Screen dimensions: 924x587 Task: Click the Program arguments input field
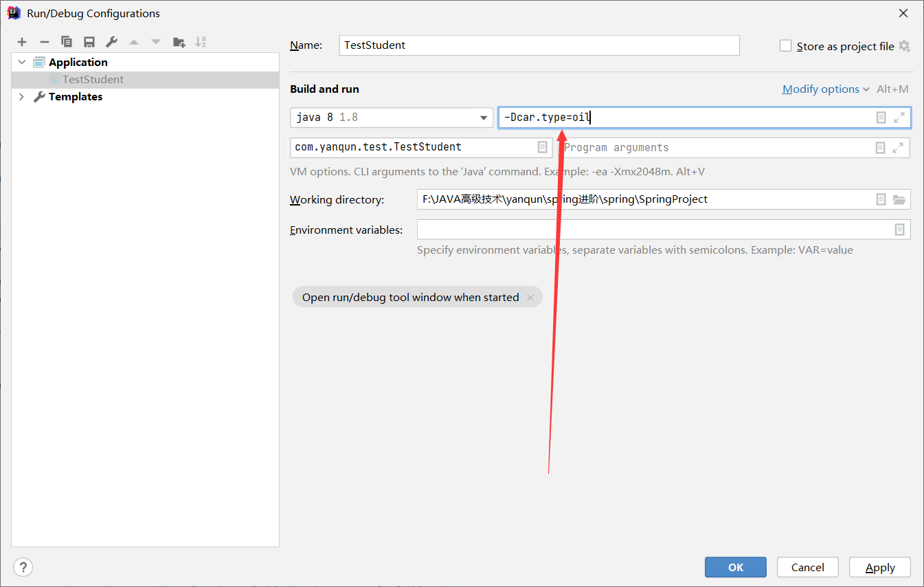pyautogui.click(x=714, y=148)
